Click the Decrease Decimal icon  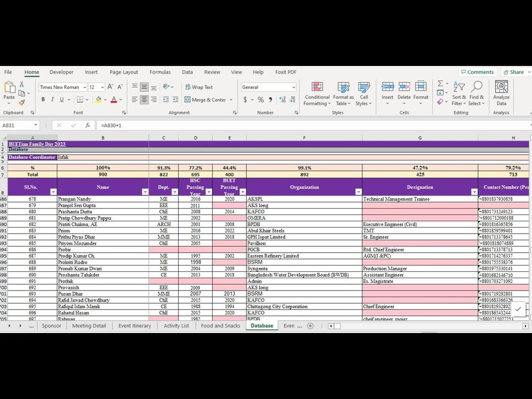tap(293, 100)
